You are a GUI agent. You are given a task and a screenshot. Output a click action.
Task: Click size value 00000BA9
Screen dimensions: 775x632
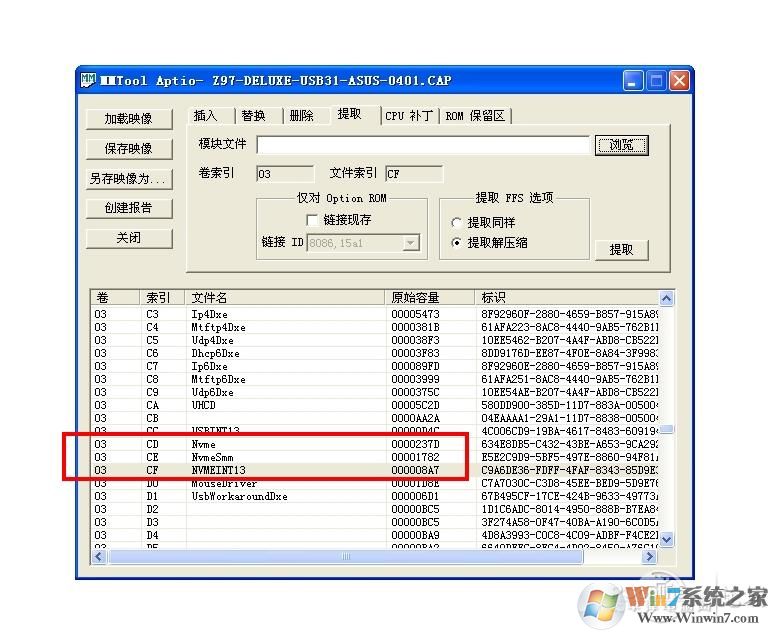point(415,535)
